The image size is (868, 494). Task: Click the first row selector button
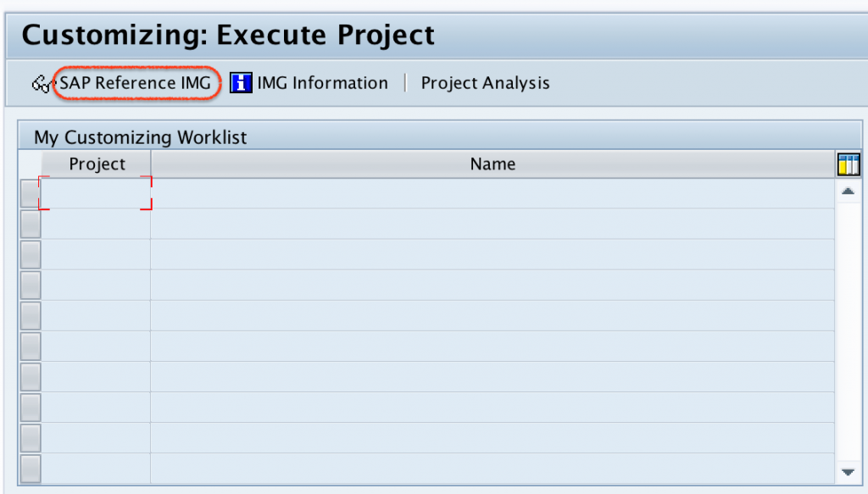(28, 191)
